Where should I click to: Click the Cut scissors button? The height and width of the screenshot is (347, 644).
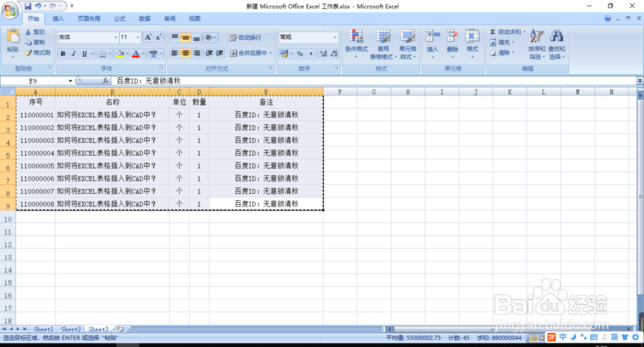(35, 32)
